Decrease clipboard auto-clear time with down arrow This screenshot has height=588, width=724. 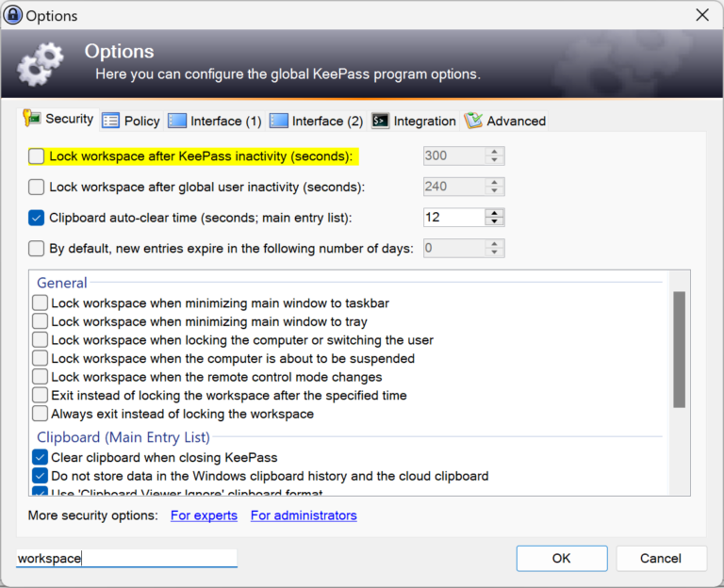(x=495, y=221)
